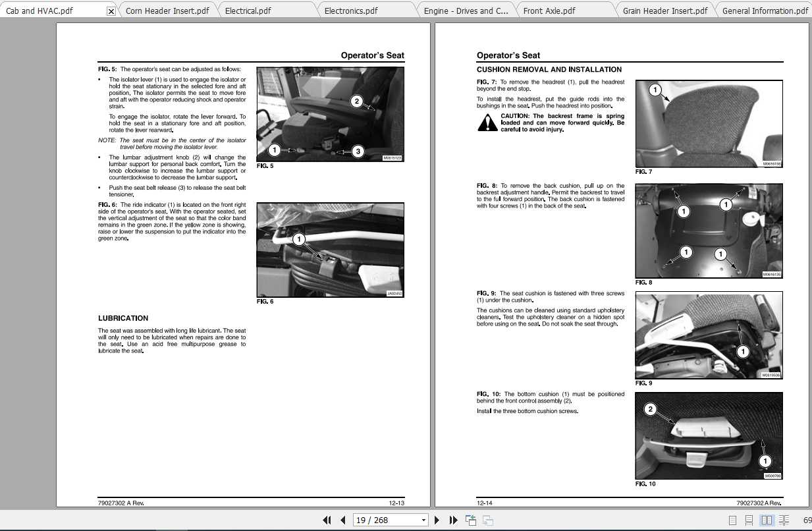The image size is (812, 531).
Task: Click the CAUTION warning triangle symbol
Action: coord(487,123)
